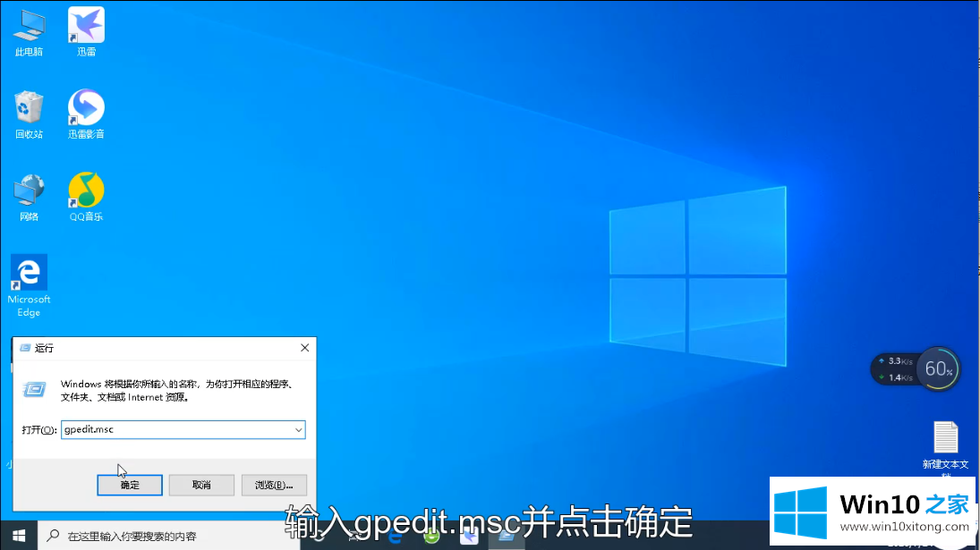
Task: Click the 迅雷 taskbar icon
Action: 469,536
